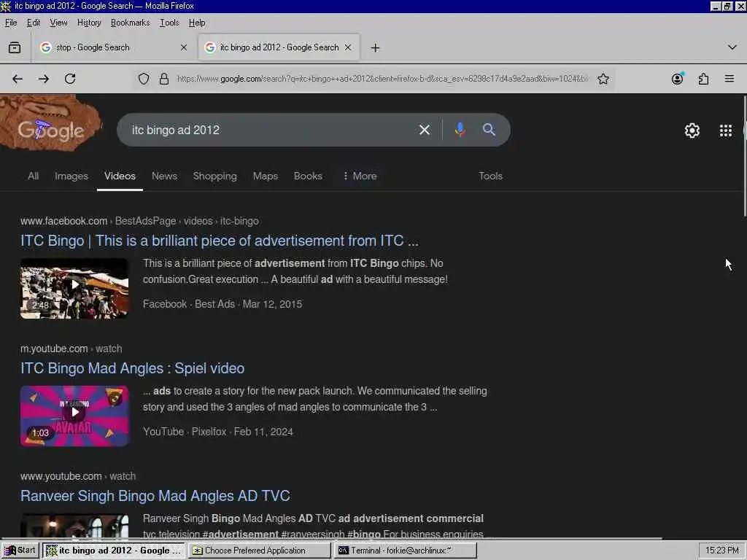Click the browser URL address bar

382,79
